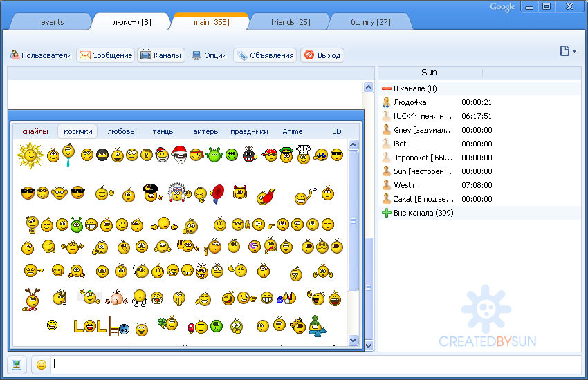Insert the sun emoticon
The width and height of the screenshot is (588, 380).
tap(30, 155)
